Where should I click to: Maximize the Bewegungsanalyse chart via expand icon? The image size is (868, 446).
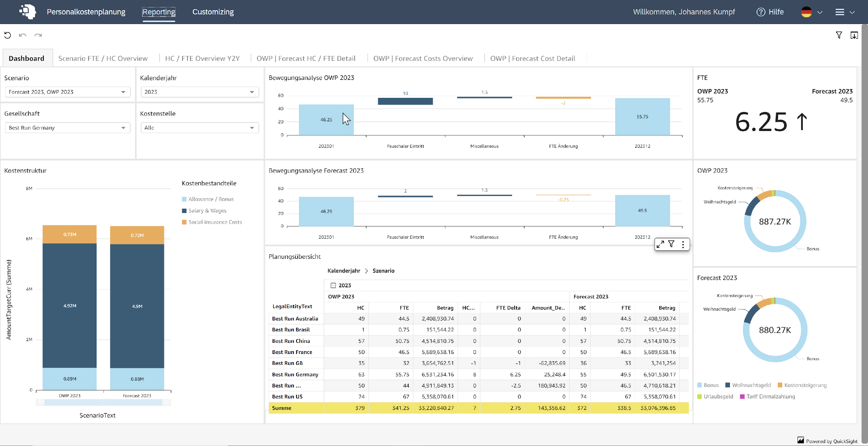[660, 244]
